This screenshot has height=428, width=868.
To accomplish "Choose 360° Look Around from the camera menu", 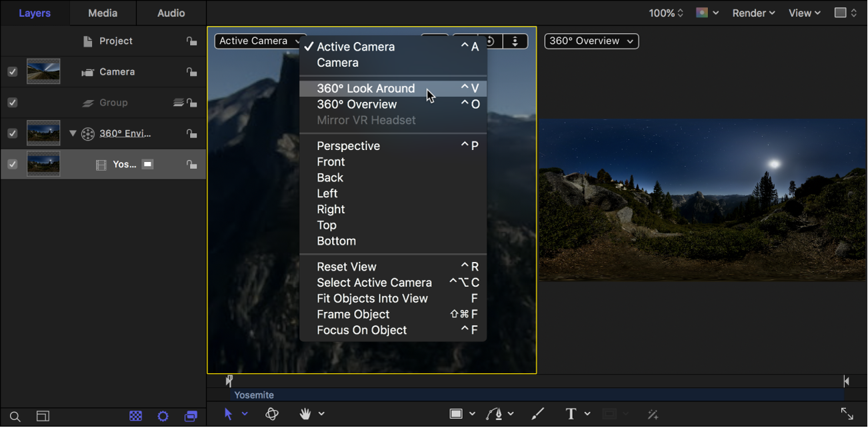I will 366,88.
